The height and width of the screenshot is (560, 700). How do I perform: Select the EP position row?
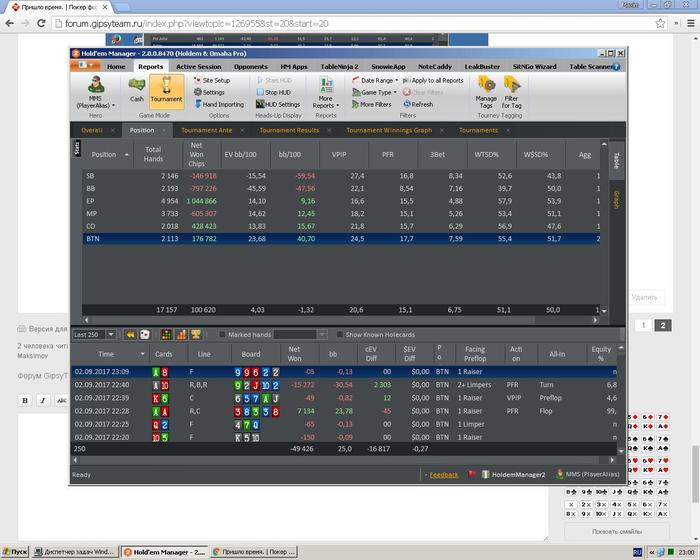pyautogui.click(x=341, y=201)
